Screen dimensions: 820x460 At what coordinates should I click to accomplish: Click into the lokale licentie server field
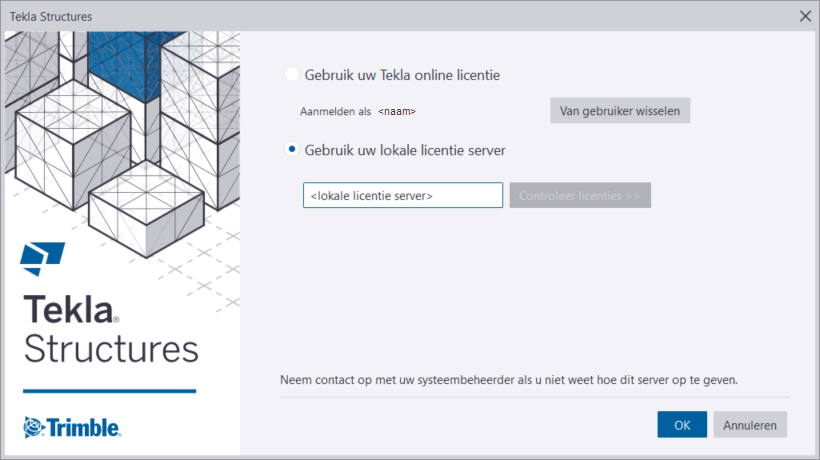[x=403, y=195]
